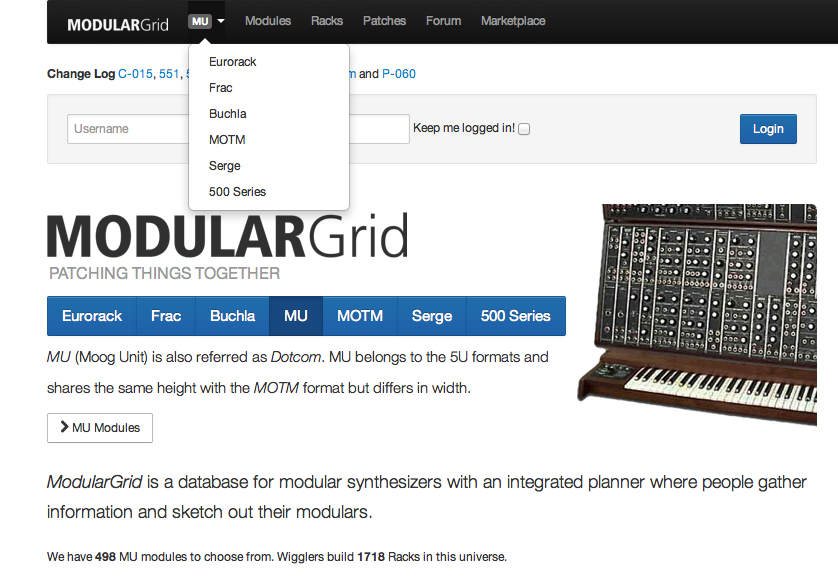Viewport: 838px width, 581px height.
Task: Open the Marketplace nav item
Action: pyautogui.click(x=513, y=21)
